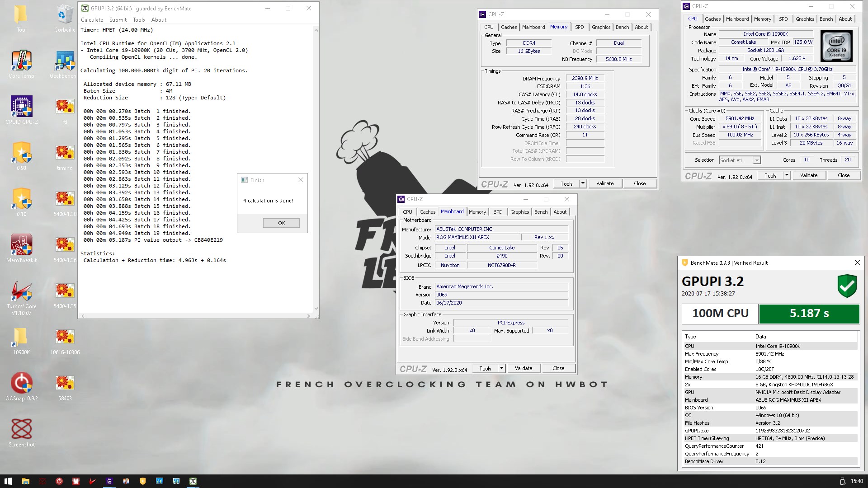868x488 pixels.
Task: Close the Finish dialog
Action: (301, 180)
